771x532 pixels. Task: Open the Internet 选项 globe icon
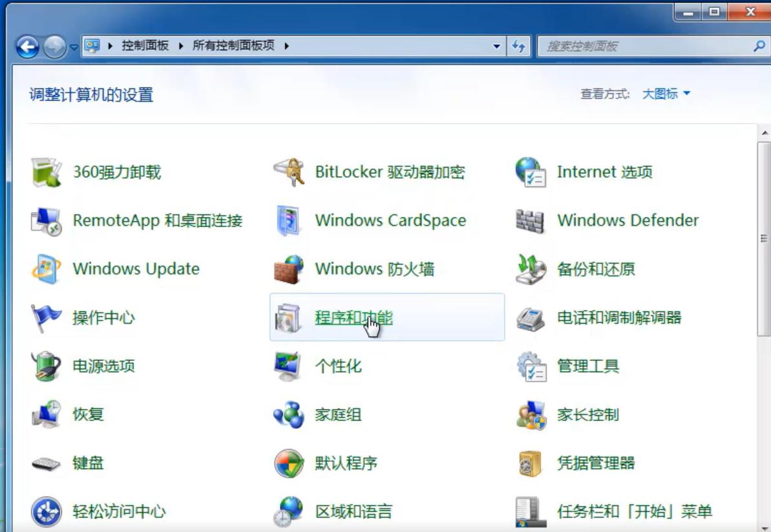[x=531, y=172]
